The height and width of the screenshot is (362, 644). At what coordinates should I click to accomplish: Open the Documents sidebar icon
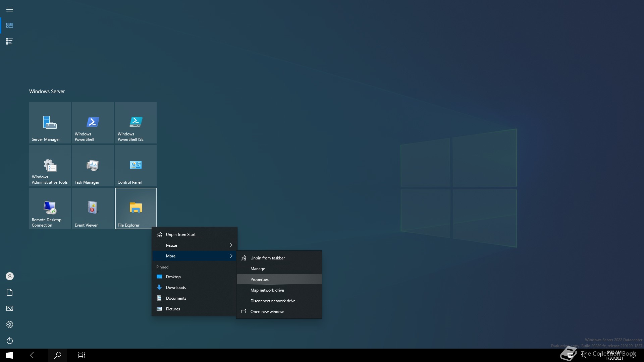pyautogui.click(x=10, y=292)
